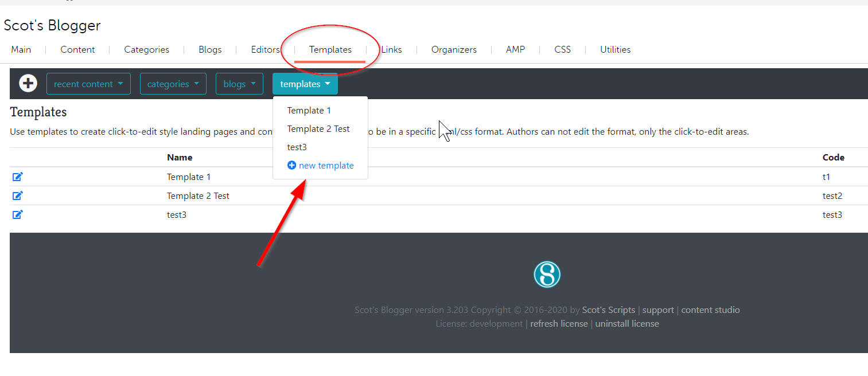Switch to the Content tab
The image size is (868, 376).
(77, 50)
